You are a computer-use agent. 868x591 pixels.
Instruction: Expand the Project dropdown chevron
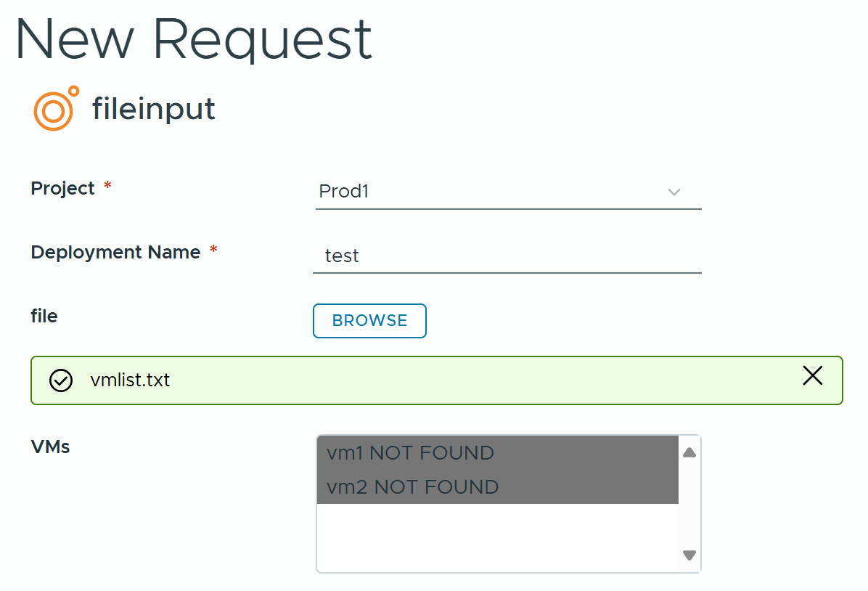pos(673,192)
